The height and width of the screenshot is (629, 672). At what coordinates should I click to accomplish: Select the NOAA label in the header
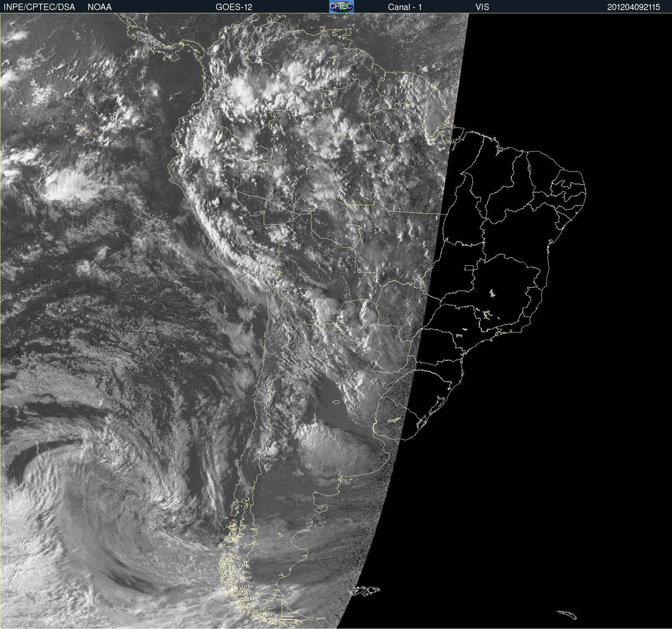(x=100, y=7)
